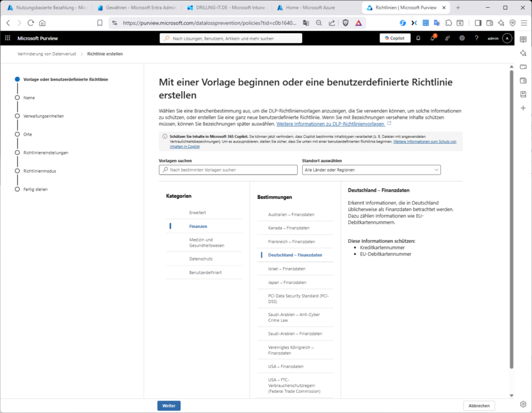Open the help question mark icon
Image resolution: width=532 pixels, height=413 pixels.
click(476, 38)
